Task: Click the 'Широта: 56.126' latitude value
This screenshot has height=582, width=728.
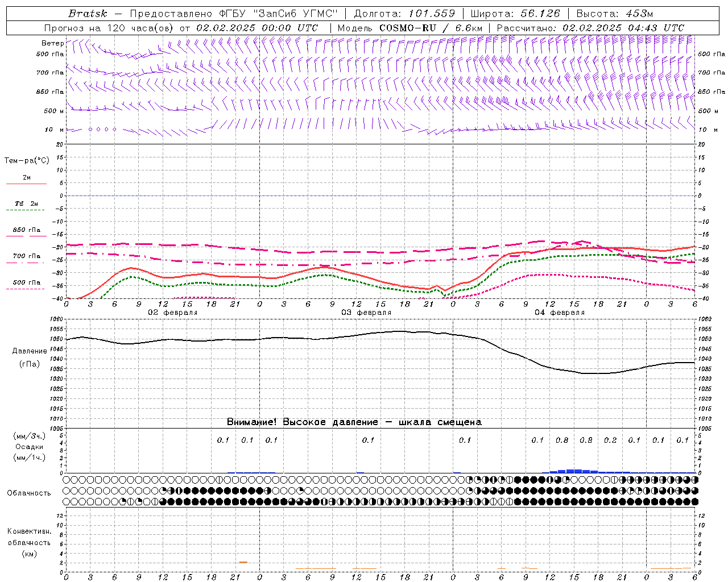Action: pos(515,14)
